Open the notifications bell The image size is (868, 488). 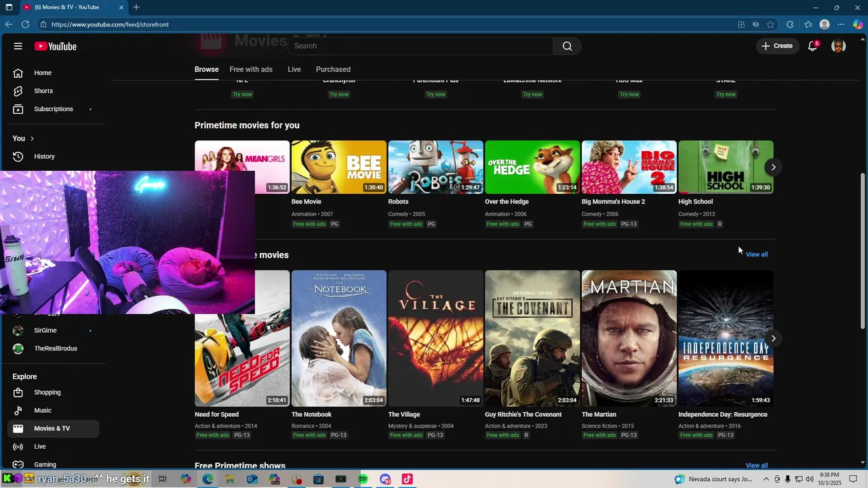[x=812, y=46]
